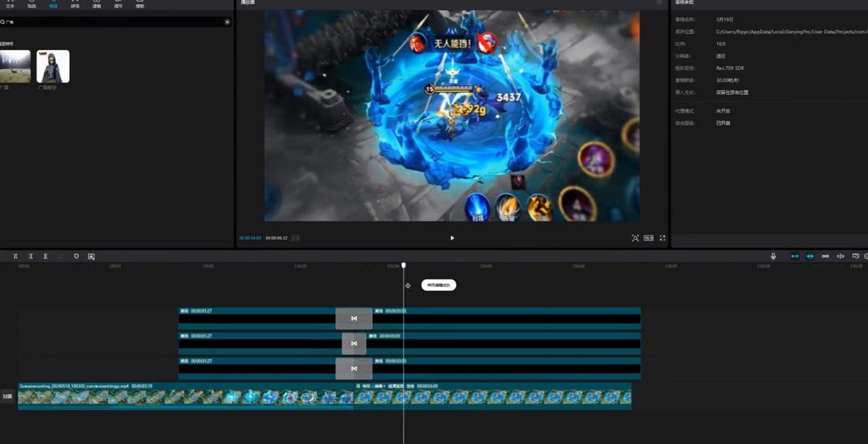Viewport: 868px width, 444px height.
Task: Toggle clip linkage in timeline toolbar
Action: coord(825,256)
